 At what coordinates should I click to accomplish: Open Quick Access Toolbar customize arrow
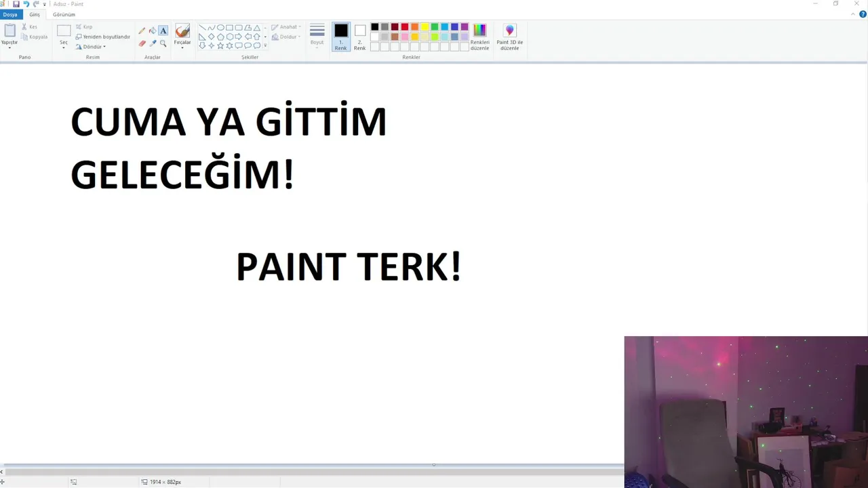(45, 4)
